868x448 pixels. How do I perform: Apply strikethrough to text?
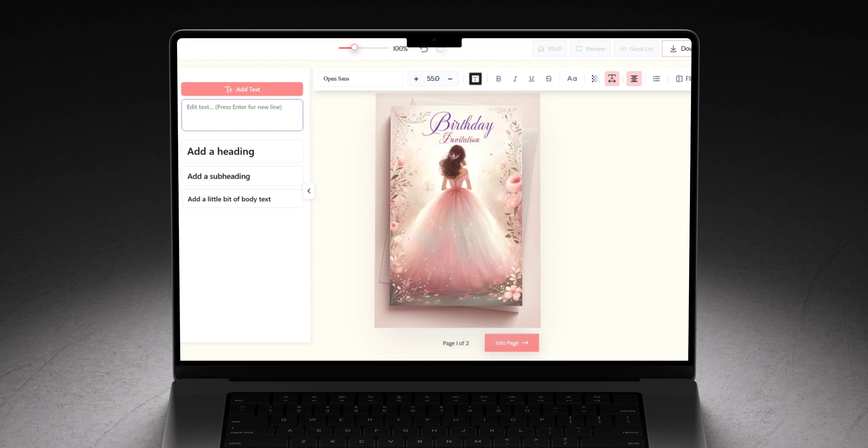click(549, 79)
